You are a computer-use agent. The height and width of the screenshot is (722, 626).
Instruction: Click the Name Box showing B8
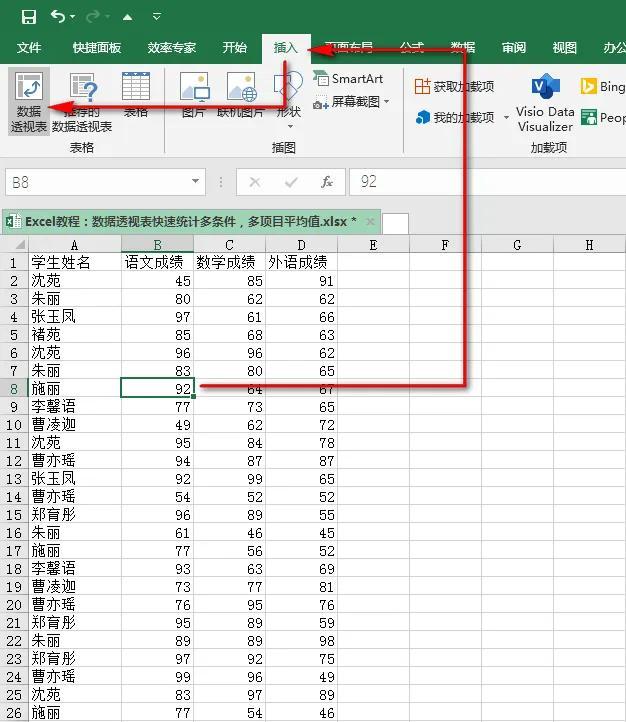click(x=98, y=182)
